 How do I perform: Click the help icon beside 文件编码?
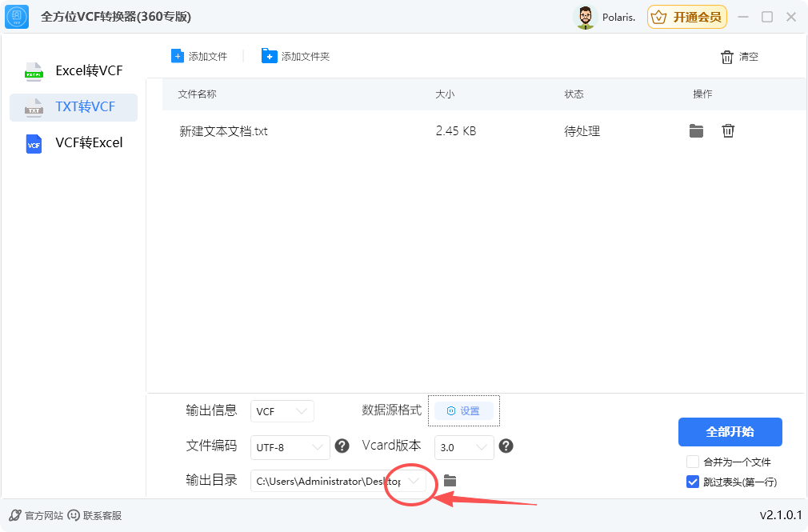(342, 446)
